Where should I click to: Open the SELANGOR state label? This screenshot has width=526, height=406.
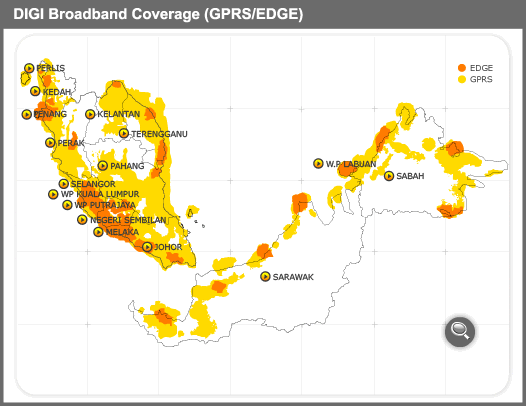click(93, 184)
